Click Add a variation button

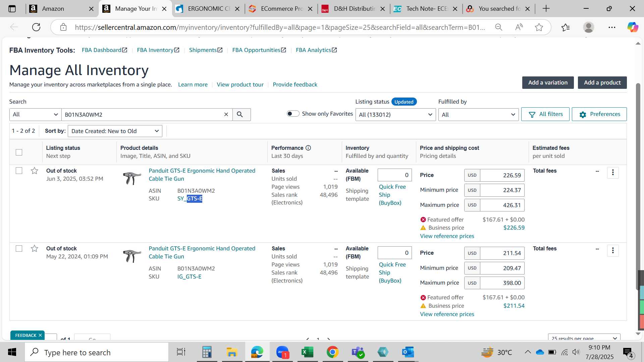tap(548, 83)
